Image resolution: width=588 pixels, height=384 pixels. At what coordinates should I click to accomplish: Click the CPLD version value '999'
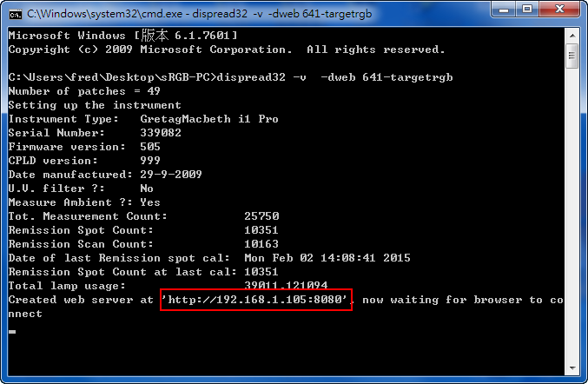150,161
